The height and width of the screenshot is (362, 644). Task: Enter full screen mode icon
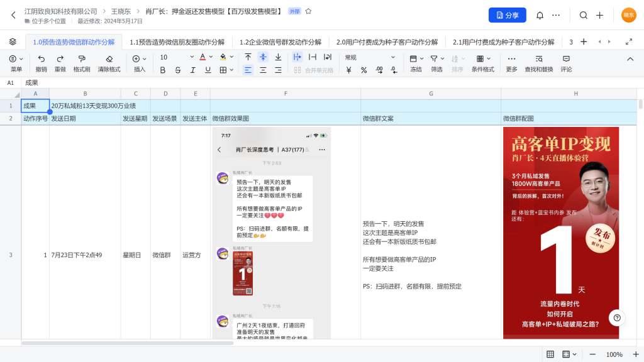pyautogui.click(x=629, y=42)
